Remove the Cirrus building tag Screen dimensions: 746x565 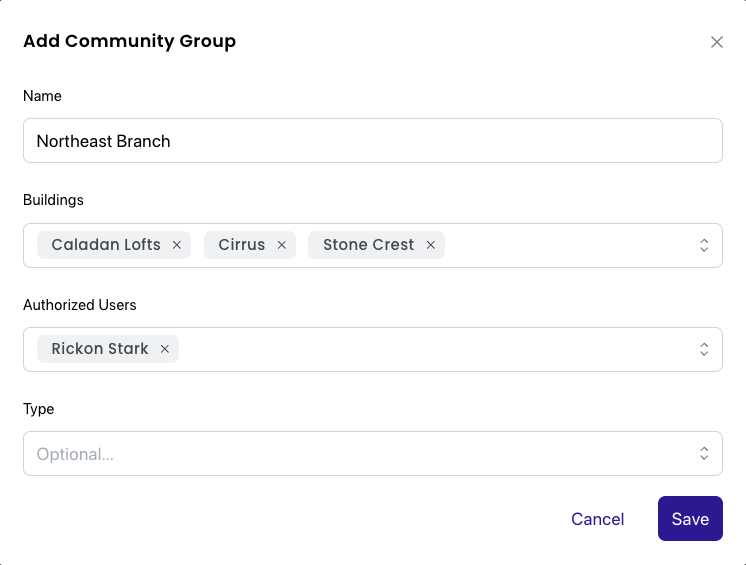[x=282, y=245]
